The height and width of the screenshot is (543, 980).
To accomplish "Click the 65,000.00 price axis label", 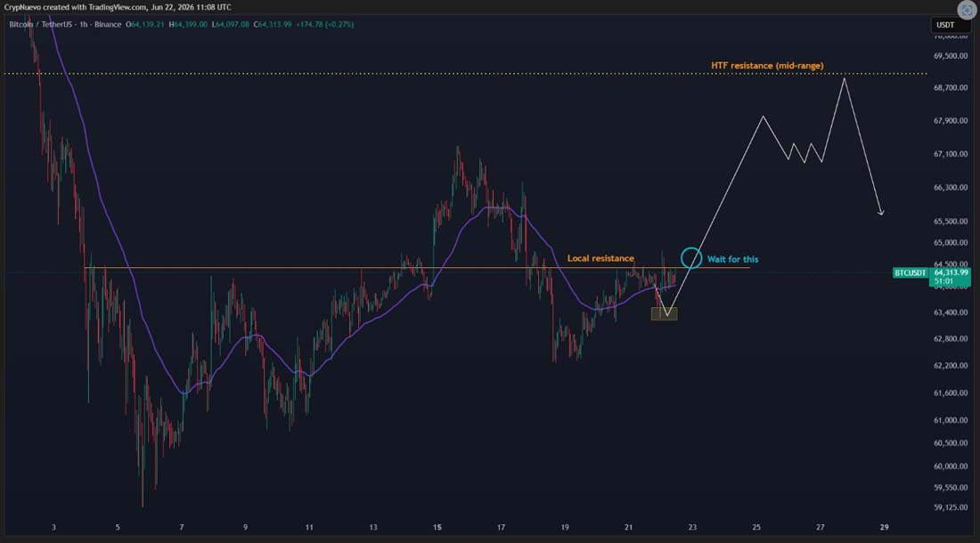I will pos(951,243).
